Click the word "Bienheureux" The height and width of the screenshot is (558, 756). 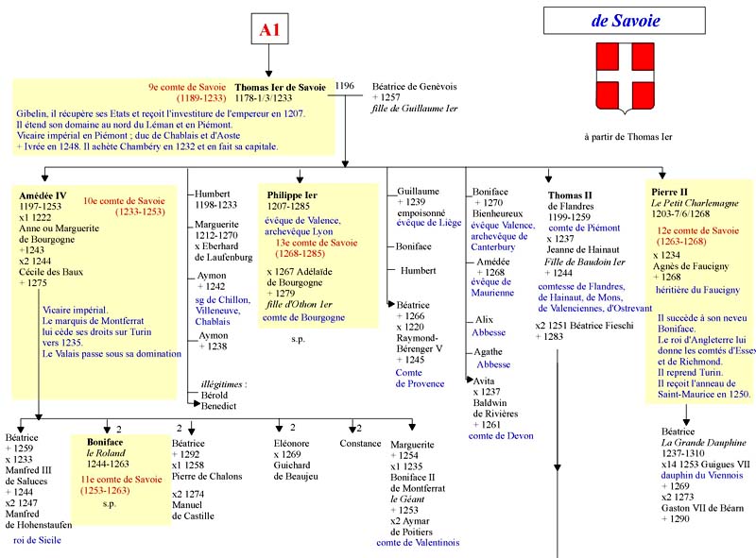pyautogui.click(x=498, y=213)
